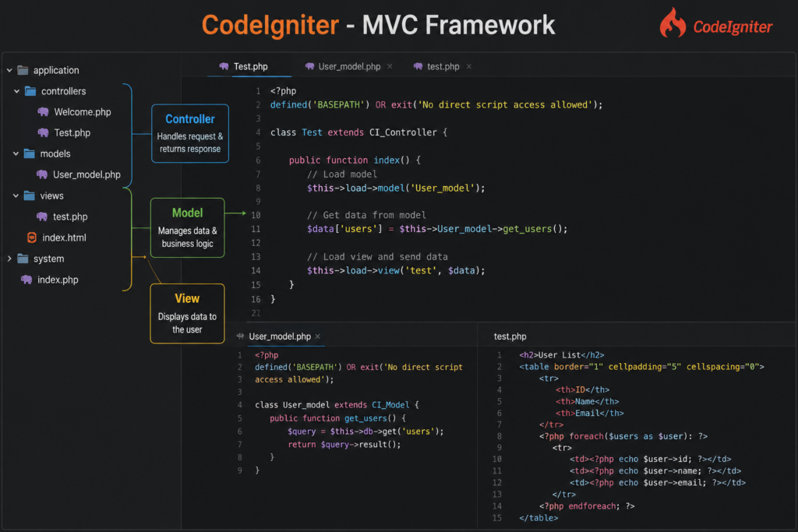Image resolution: width=798 pixels, height=532 pixels.
Task: Click the $query db->get('users') line
Action: pos(365,432)
